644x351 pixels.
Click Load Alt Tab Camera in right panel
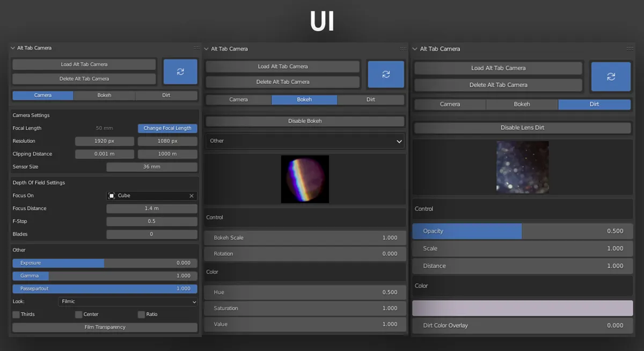pyautogui.click(x=499, y=68)
